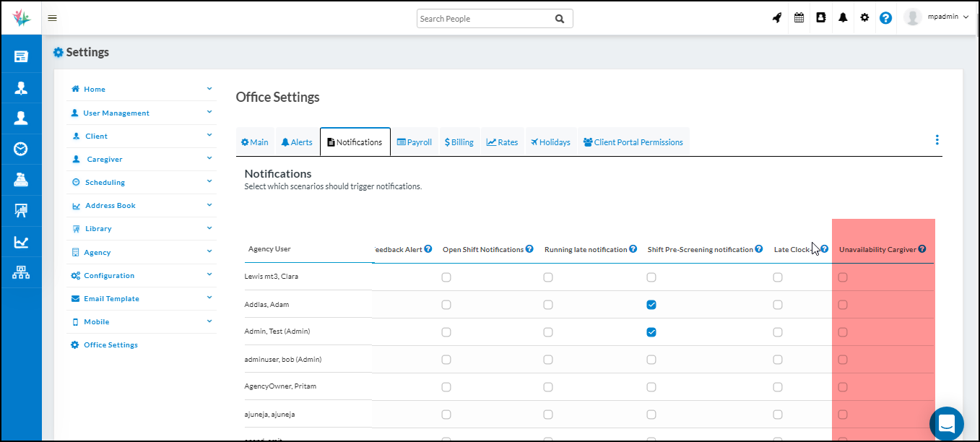
Task: Open the gear settings icon in top bar
Action: [x=864, y=17]
